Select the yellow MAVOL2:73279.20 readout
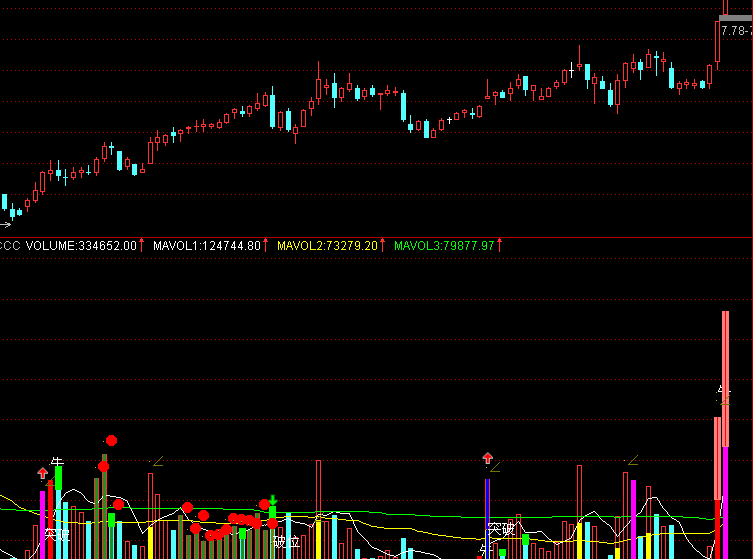The height and width of the screenshot is (559, 753). [x=328, y=246]
